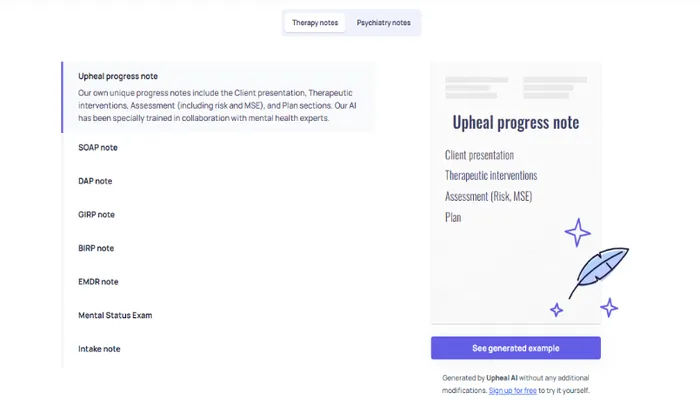Collapse the Upheal progress note item
The image size is (700, 400).
tap(118, 76)
